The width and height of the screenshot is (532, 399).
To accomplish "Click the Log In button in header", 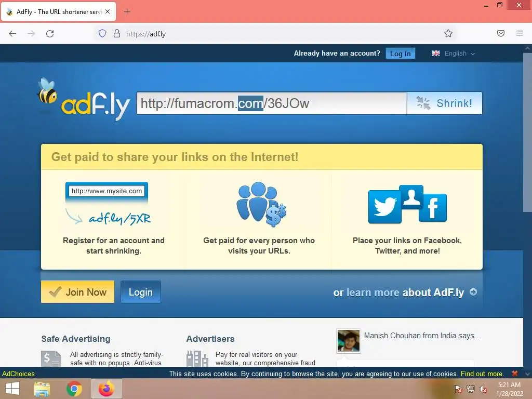I will coord(401,54).
